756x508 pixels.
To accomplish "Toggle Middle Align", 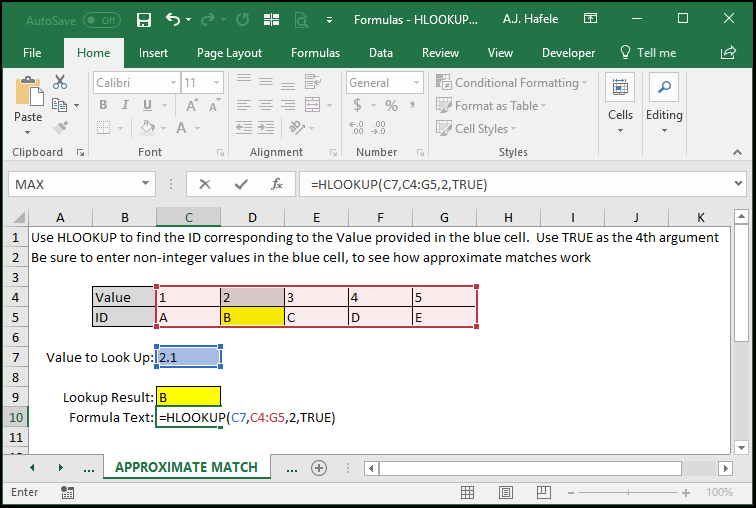I will pos(266,81).
